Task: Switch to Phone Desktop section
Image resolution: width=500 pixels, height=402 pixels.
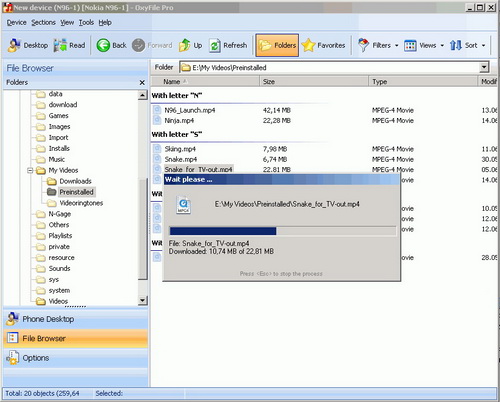Action: point(76,319)
